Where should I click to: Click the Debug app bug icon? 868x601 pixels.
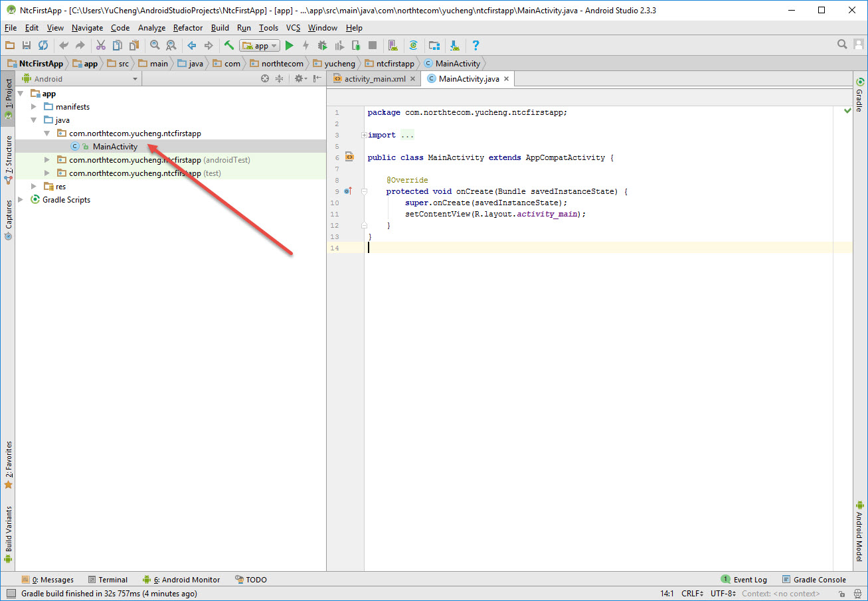pyautogui.click(x=322, y=46)
